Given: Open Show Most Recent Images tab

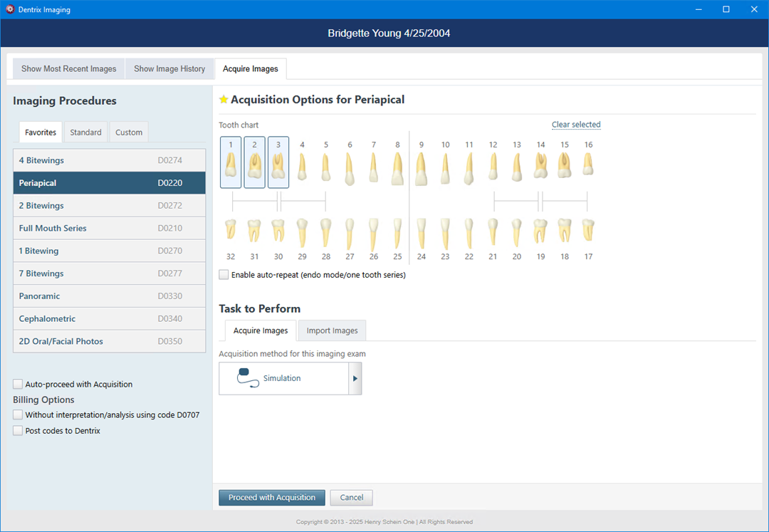Looking at the screenshot, I should click(68, 68).
